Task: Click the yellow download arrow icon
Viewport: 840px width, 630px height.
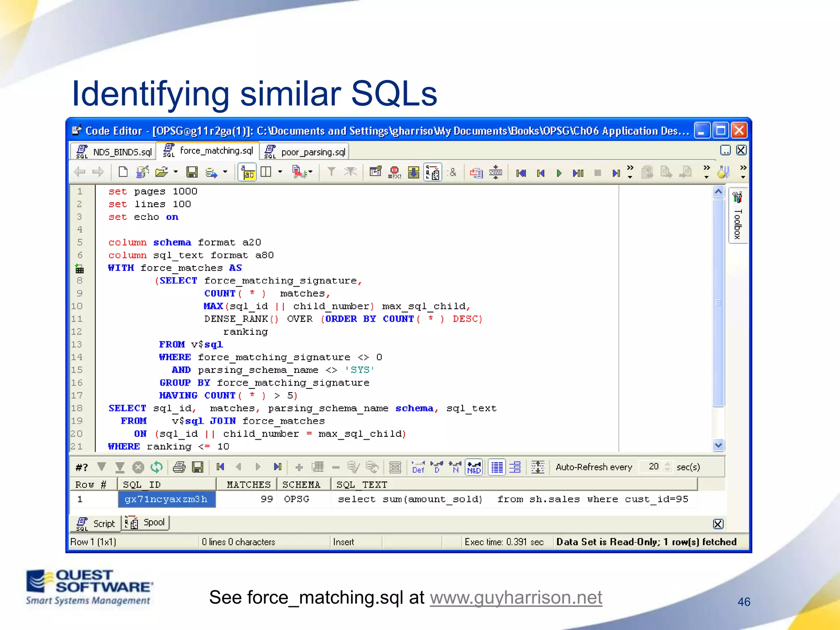Action: (x=413, y=172)
